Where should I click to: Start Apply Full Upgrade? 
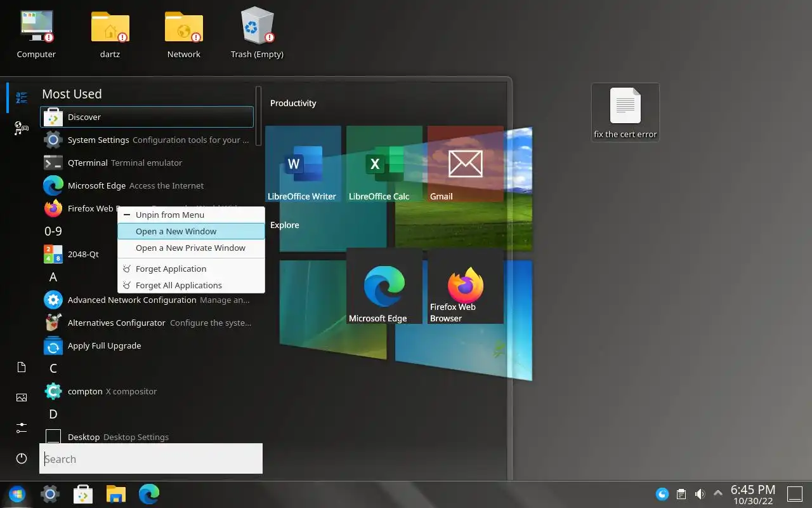tap(147, 345)
